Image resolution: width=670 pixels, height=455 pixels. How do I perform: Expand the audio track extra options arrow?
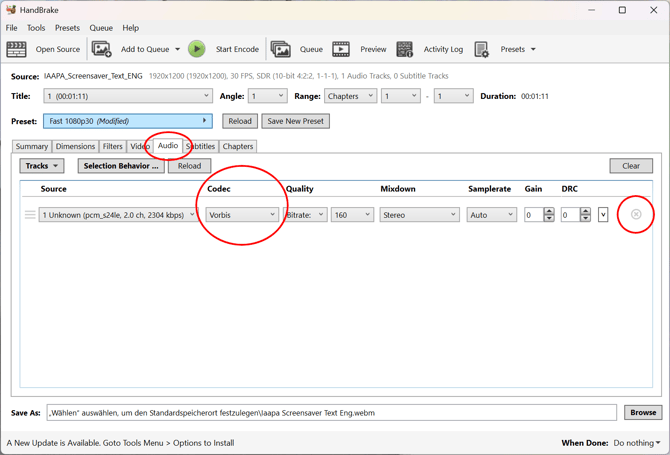[603, 214]
